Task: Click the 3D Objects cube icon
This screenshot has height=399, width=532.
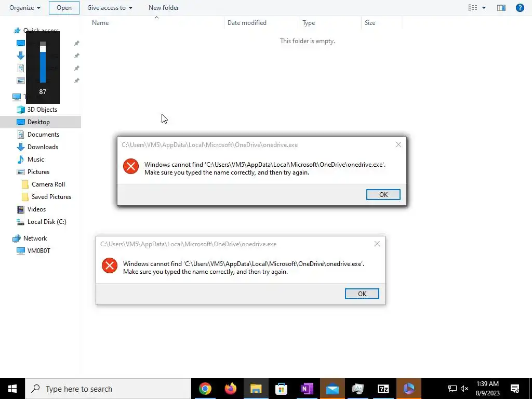Action: [x=21, y=110]
